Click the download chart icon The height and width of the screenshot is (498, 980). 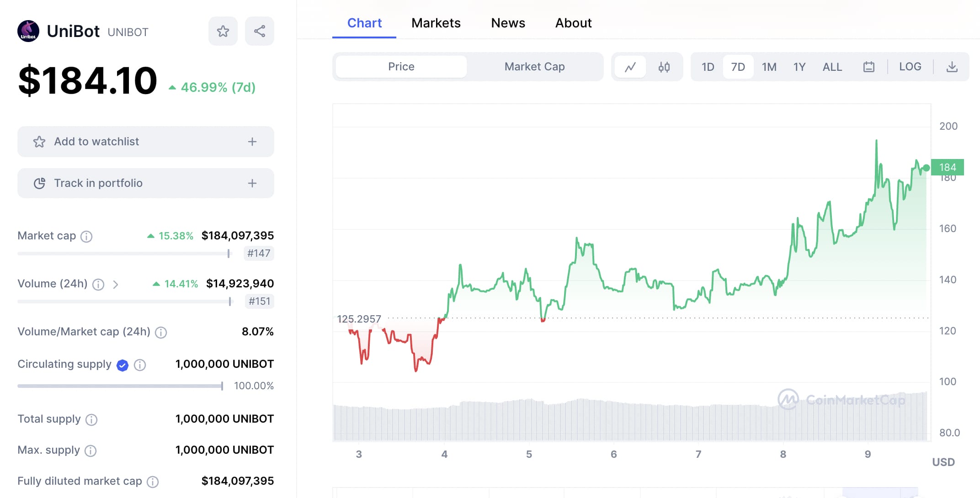(952, 67)
